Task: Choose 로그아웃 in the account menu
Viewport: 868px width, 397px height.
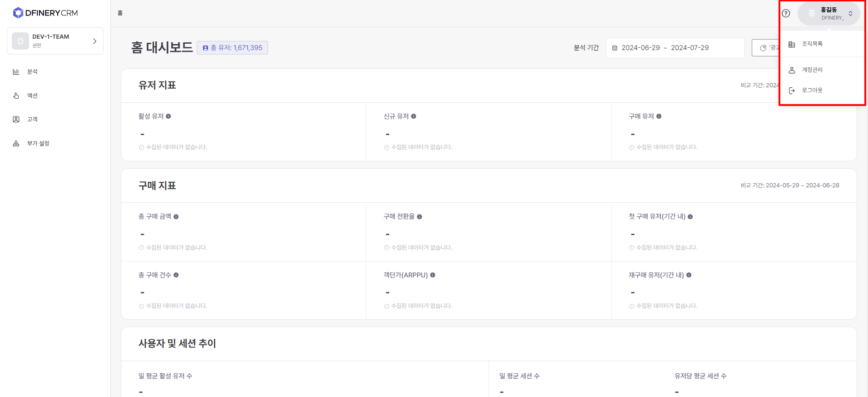Action: point(812,90)
